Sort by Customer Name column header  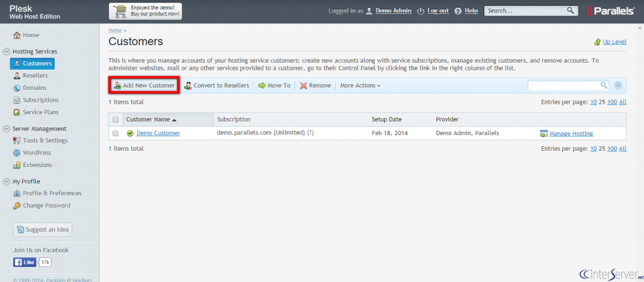[151, 120]
